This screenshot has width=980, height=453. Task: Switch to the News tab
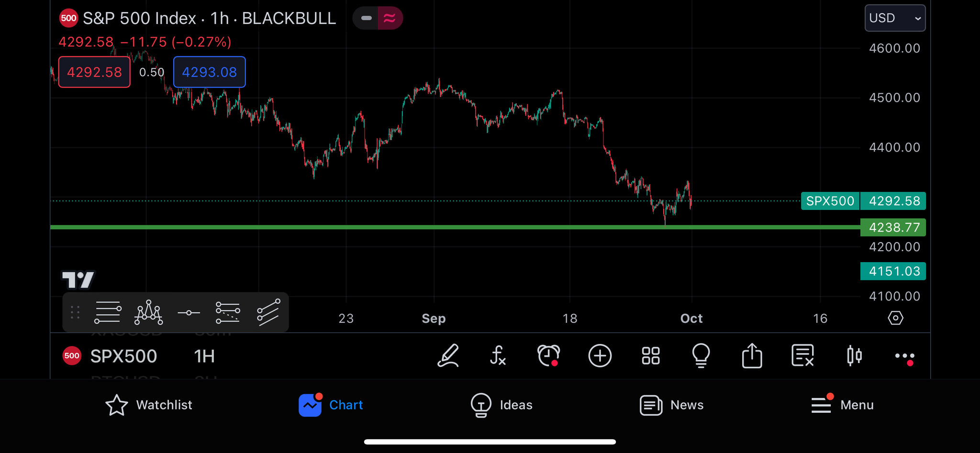pos(672,405)
